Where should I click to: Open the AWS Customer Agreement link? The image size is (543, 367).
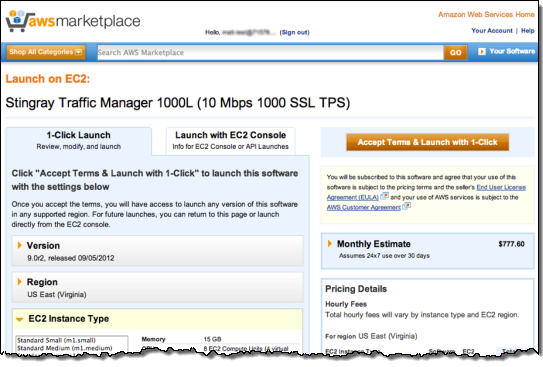point(364,208)
